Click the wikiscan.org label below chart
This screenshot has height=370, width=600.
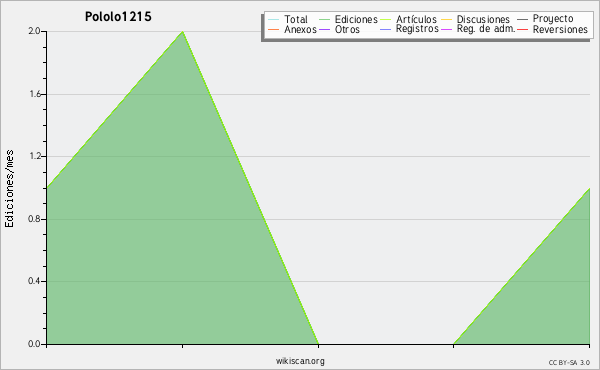coord(300,361)
